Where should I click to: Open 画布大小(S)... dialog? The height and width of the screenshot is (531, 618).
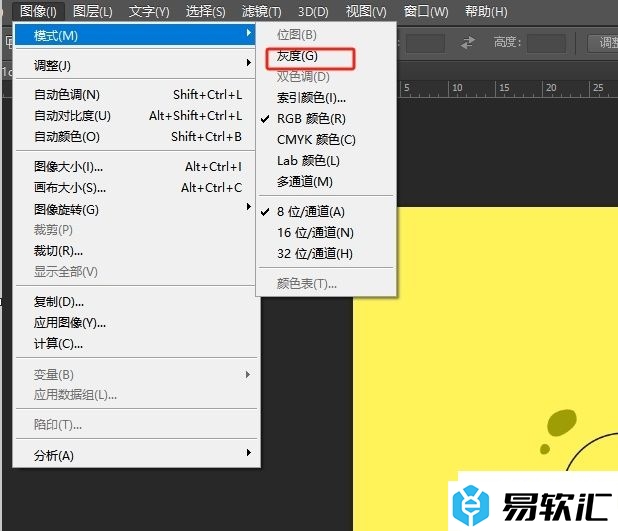pos(135,188)
